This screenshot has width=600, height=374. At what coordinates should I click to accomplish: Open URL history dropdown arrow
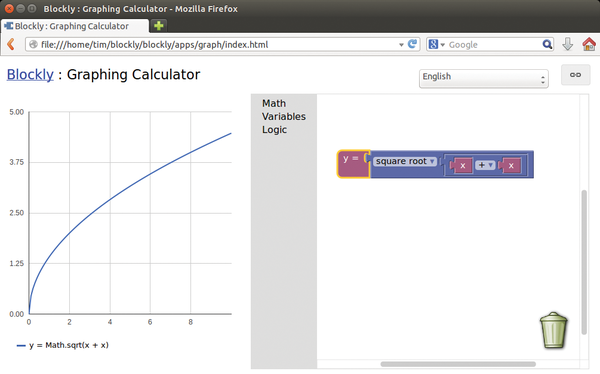point(401,45)
